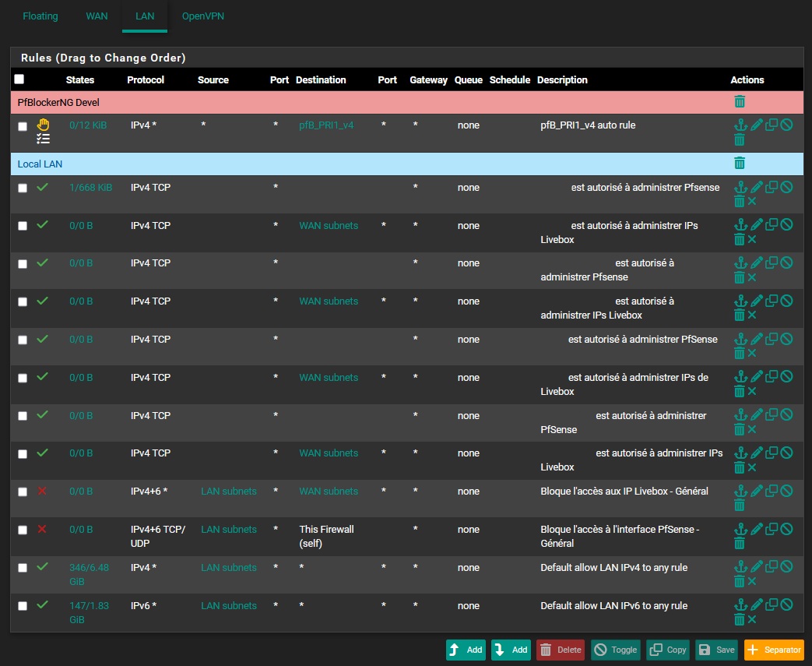The image size is (812, 666).
Task: Click the yellow hand icon on the pfB_PRI1_v4 rule
Action: [44, 124]
